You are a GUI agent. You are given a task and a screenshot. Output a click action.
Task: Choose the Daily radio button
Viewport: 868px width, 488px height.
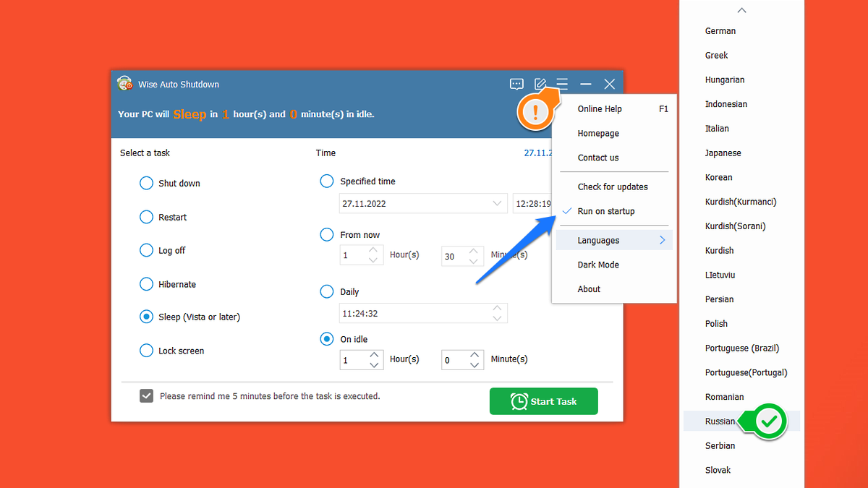[327, 291]
